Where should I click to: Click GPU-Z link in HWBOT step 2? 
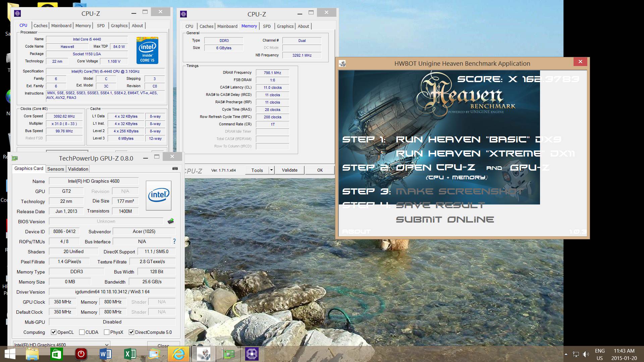point(530,168)
